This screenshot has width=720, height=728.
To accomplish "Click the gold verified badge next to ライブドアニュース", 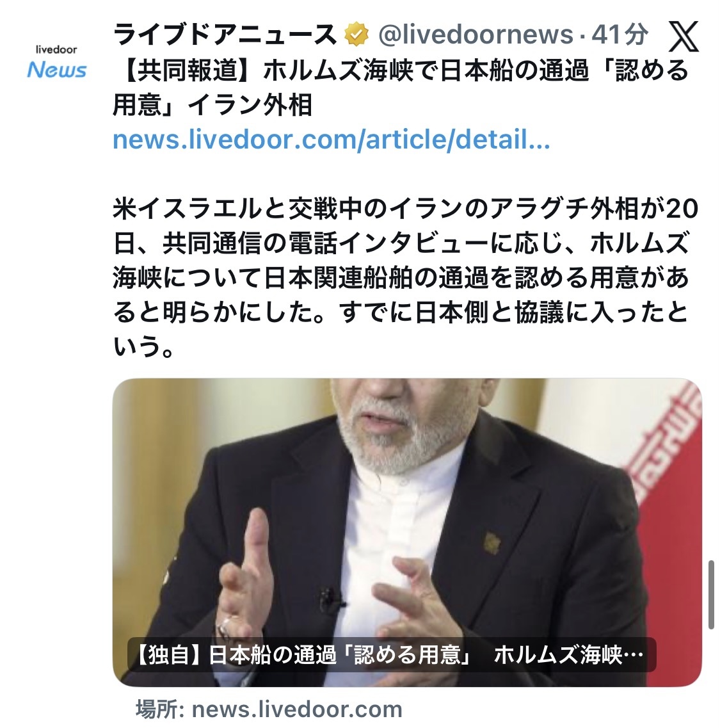I will pyautogui.click(x=356, y=35).
